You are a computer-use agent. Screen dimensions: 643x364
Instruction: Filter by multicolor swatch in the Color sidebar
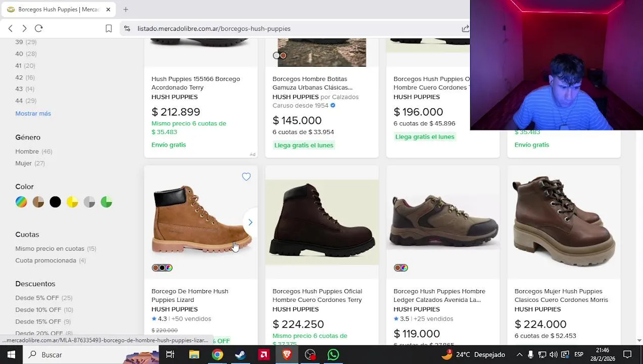[21, 202]
